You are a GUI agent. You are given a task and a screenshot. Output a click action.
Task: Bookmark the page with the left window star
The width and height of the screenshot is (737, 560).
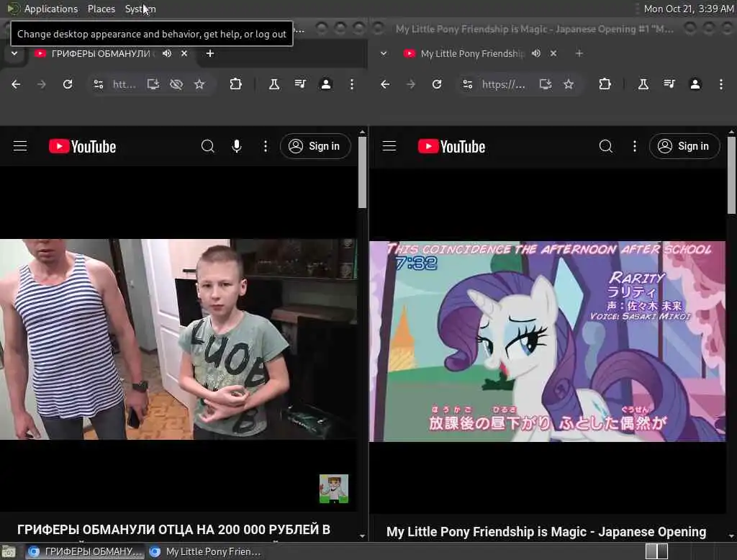pos(199,84)
